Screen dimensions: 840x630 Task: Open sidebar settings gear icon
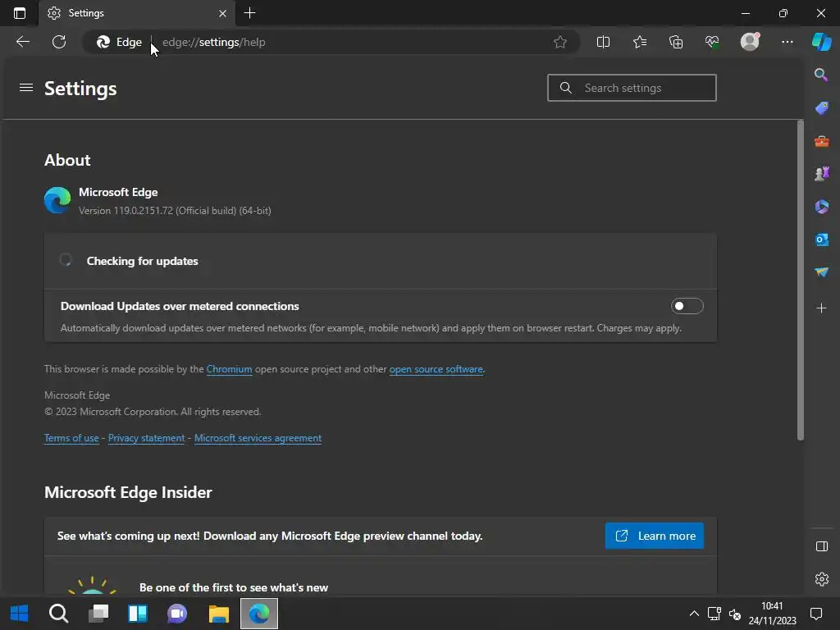tap(821, 579)
